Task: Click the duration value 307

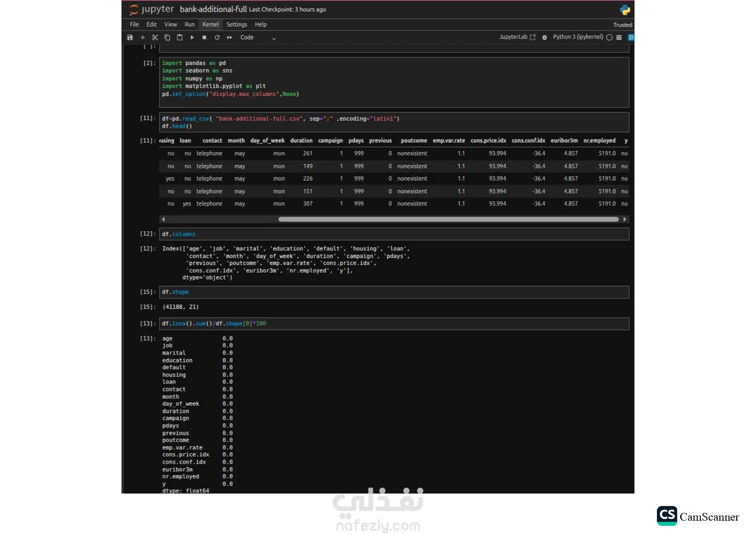Action: tap(308, 204)
